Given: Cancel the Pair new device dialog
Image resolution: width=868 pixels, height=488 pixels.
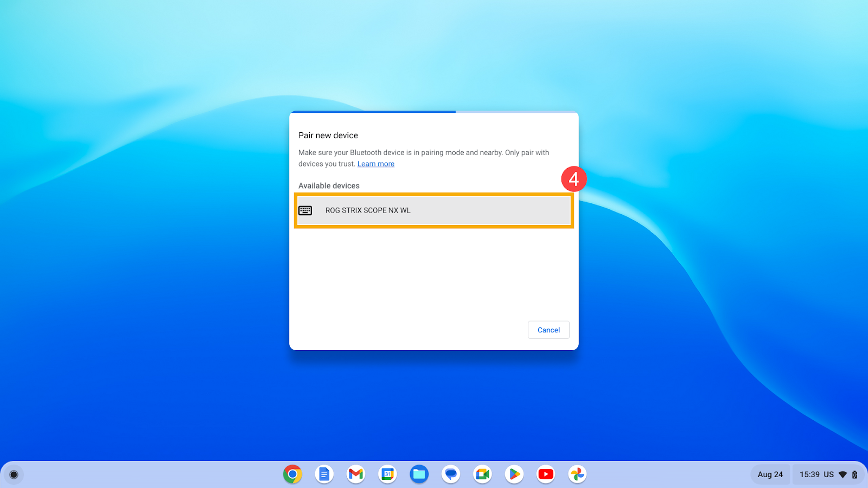Looking at the screenshot, I should pyautogui.click(x=548, y=330).
